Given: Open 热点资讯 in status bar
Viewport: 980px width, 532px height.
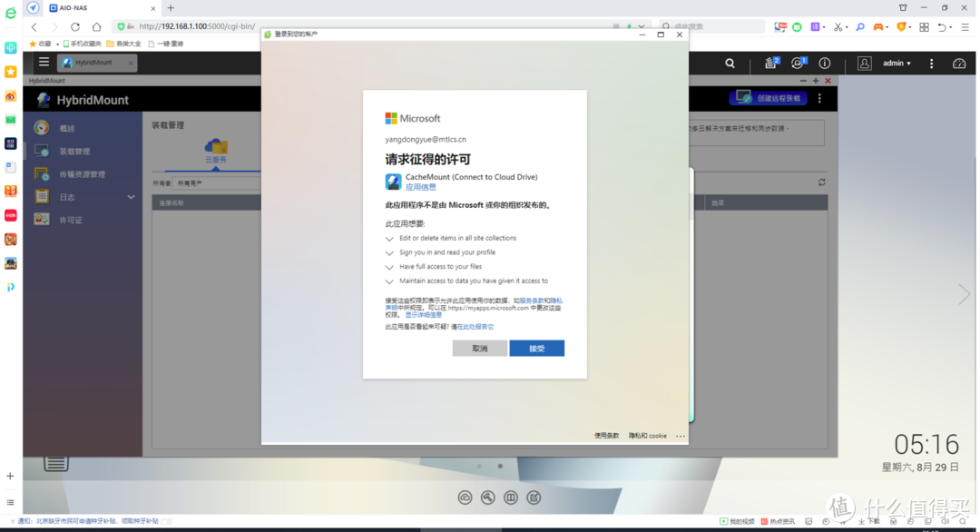Looking at the screenshot, I should 778,521.
